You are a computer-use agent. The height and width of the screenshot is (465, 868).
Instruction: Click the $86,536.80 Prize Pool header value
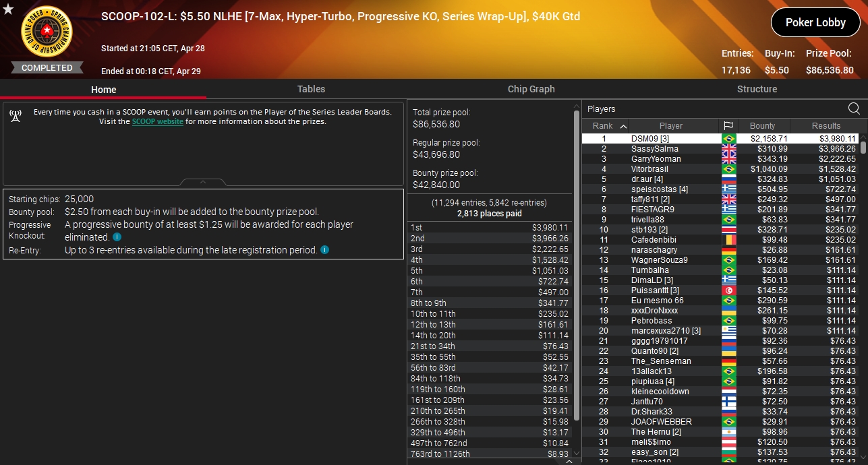830,70
